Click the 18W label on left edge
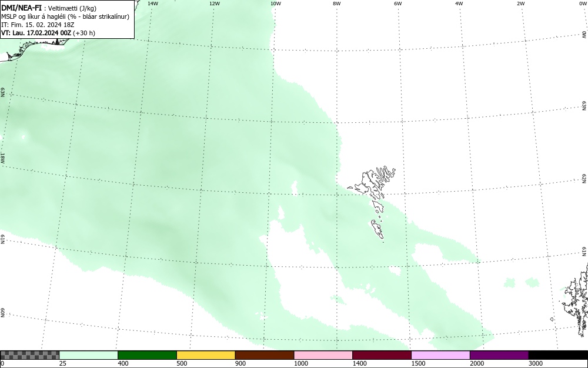This screenshot has width=588, height=368. click(2, 158)
